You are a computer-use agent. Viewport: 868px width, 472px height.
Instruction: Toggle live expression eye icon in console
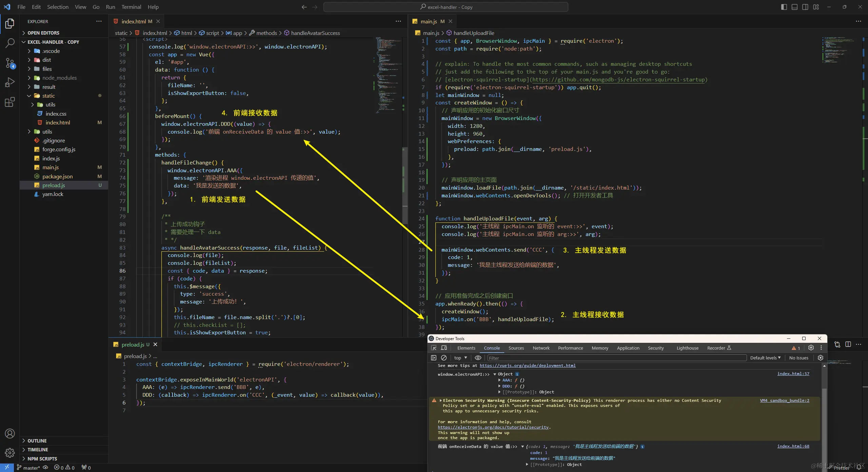pos(478,358)
